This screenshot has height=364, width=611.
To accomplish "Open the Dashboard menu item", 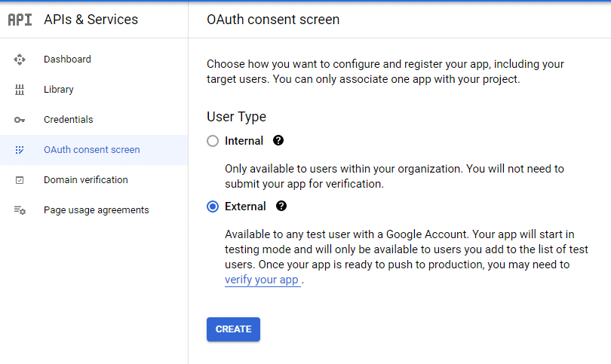I will tap(67, 60).
